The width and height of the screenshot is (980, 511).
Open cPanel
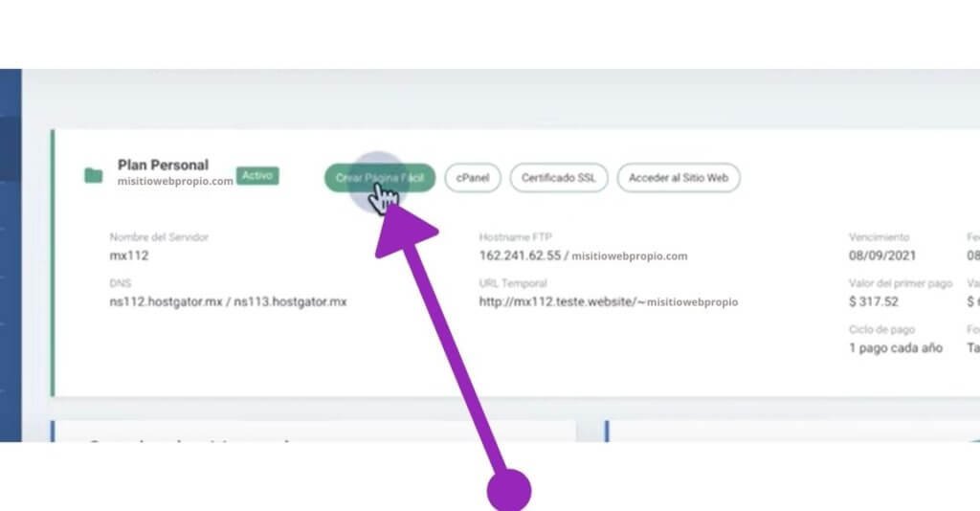(473, 178)
